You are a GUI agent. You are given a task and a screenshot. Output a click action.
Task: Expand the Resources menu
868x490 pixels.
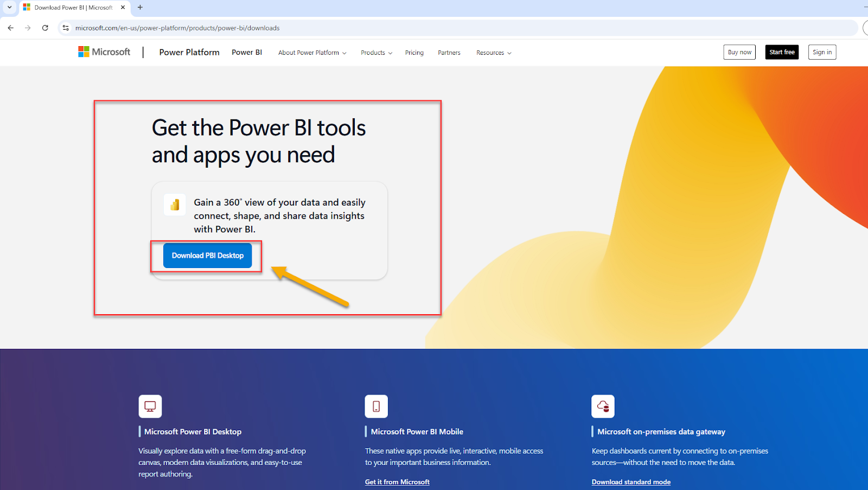click(494, 53)
